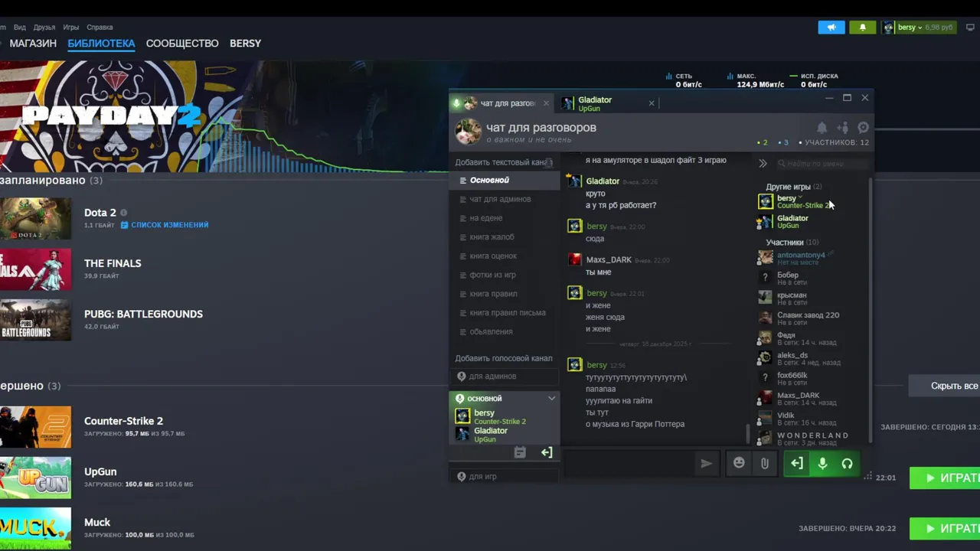980x551 pixels.
Task: Open the Друзья menu
Action: pos(44,28)
